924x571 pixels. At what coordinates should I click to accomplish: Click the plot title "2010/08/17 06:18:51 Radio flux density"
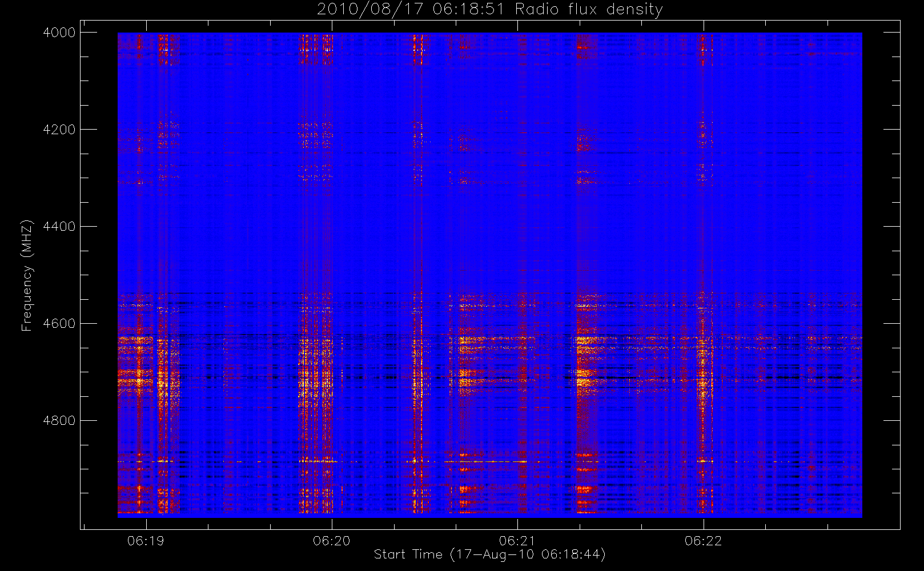point(489,10)
